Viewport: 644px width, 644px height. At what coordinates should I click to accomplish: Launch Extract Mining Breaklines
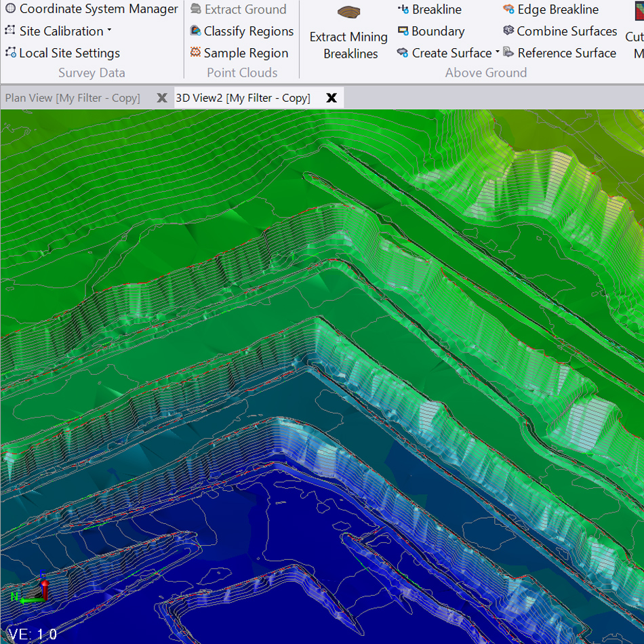pos(347,31)
